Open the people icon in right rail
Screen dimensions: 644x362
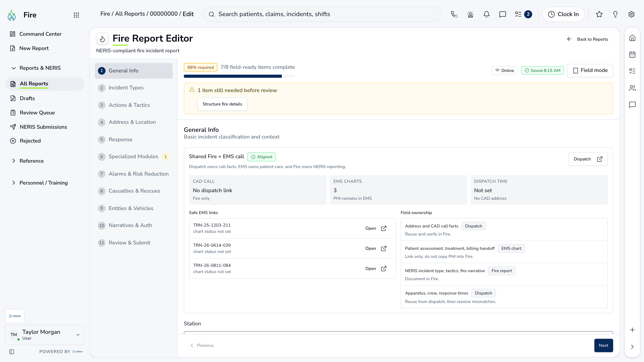(x=632, y=88)
